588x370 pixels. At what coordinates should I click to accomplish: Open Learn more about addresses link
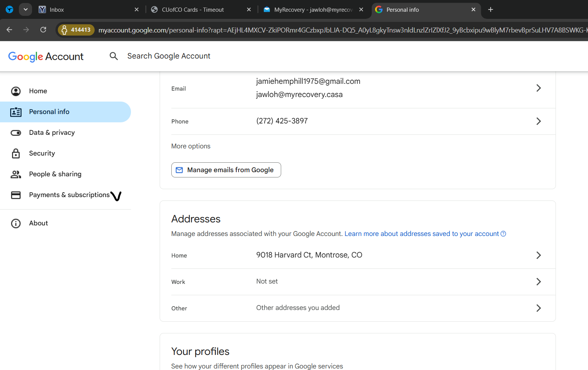click(x=422, y=234)
